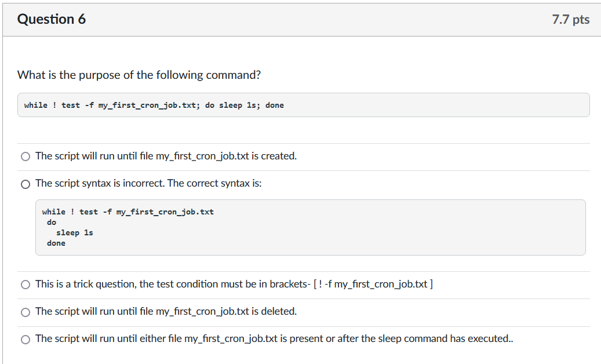Click the question prompt text about command purpose

[x=139, y=75]
